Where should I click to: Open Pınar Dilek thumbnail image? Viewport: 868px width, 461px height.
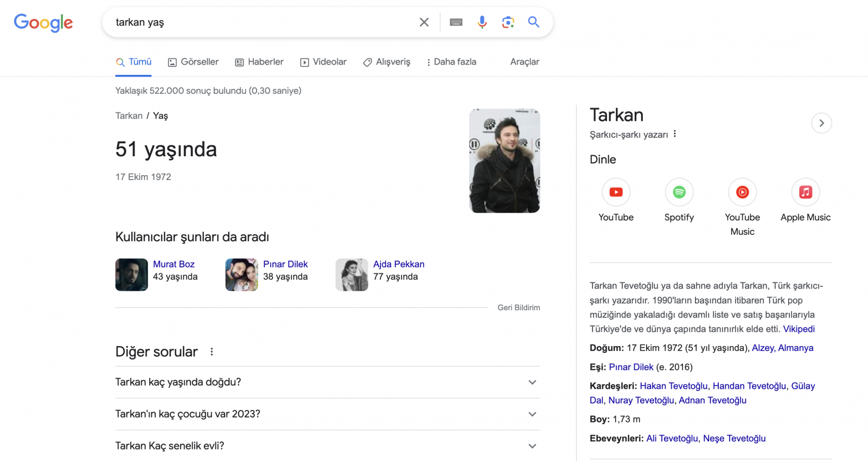coord(242,275)
